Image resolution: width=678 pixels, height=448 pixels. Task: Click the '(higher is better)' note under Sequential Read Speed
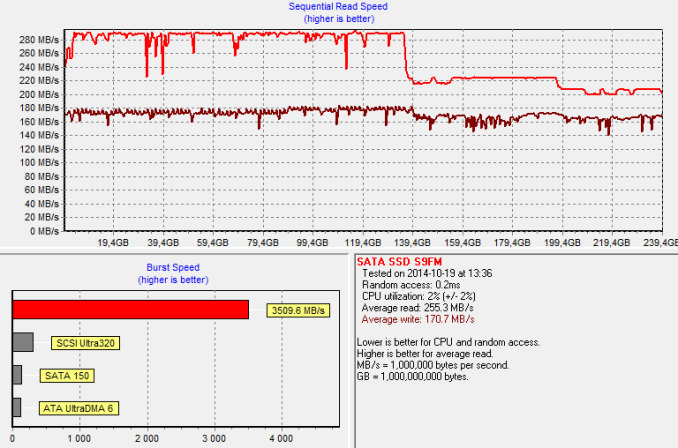[339, 19]
